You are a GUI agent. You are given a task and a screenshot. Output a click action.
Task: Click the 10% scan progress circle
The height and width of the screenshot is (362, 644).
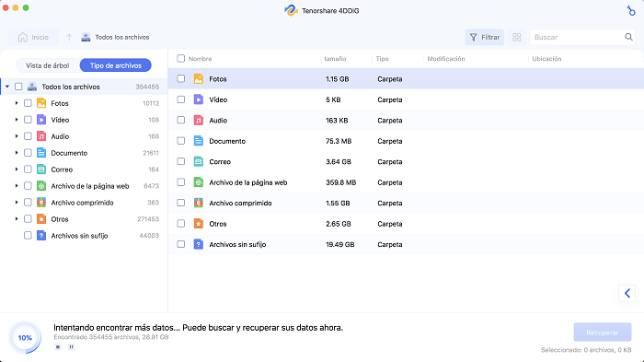[x=25, y=338]
